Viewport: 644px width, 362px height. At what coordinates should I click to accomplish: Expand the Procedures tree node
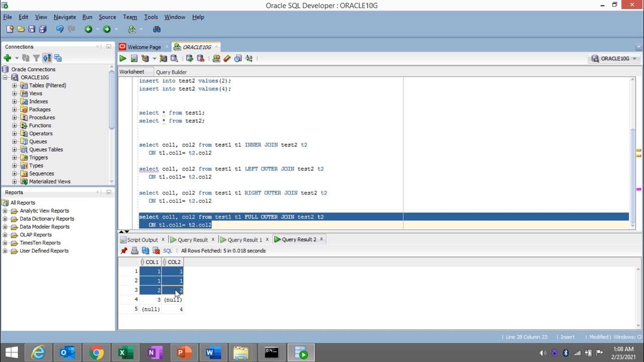(x=15, y=118)
